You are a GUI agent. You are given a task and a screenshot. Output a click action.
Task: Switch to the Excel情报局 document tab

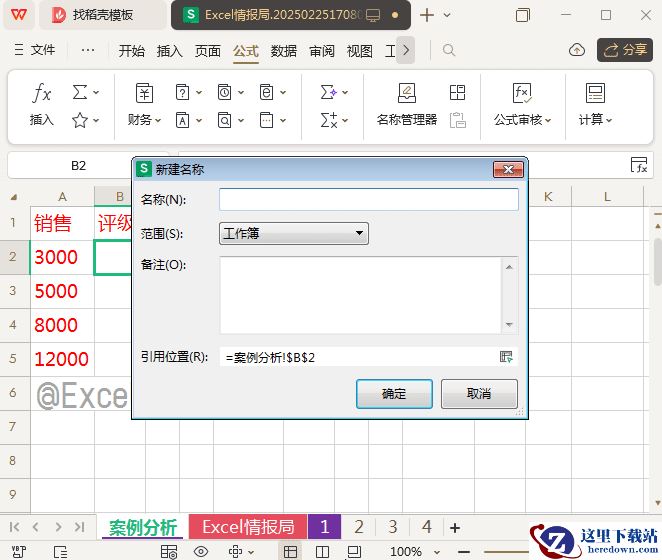point(290,15)
